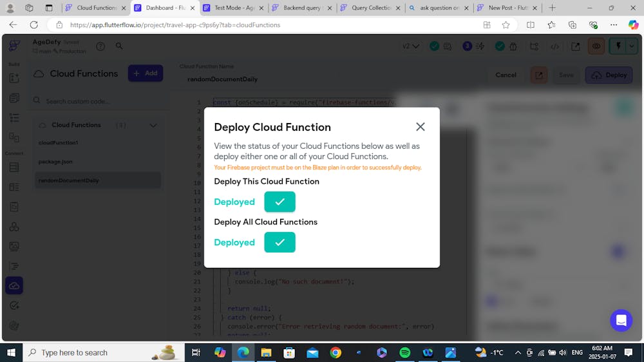The image size is (644, 362).
Task: Open the FlutterFlow logo home icon
Action: [x=14, y=46]
